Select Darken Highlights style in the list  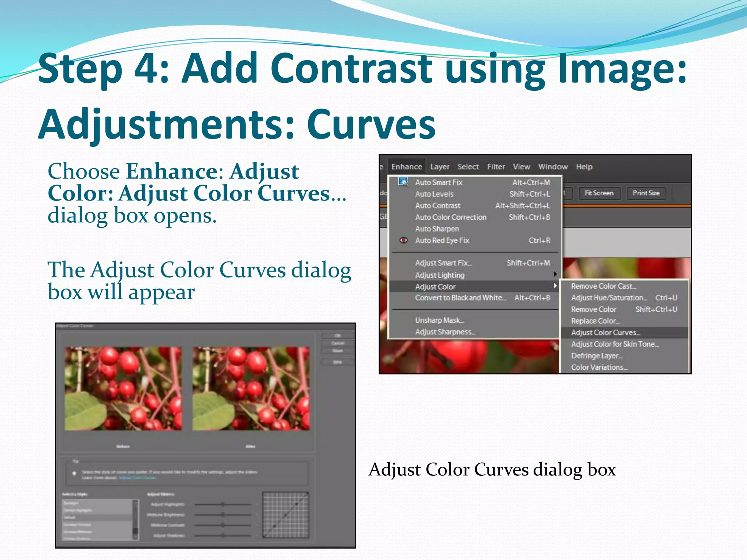(x=97, y=510)
